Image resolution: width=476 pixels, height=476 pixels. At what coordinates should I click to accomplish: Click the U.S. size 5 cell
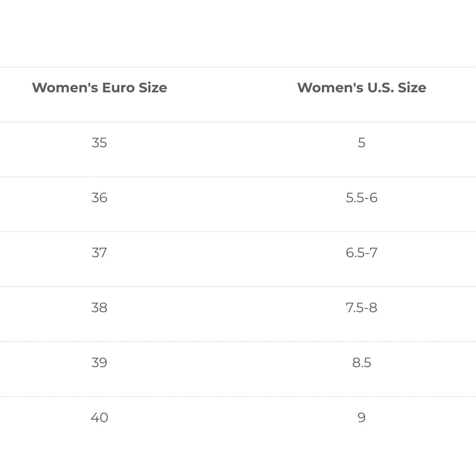tap(362, 143)
